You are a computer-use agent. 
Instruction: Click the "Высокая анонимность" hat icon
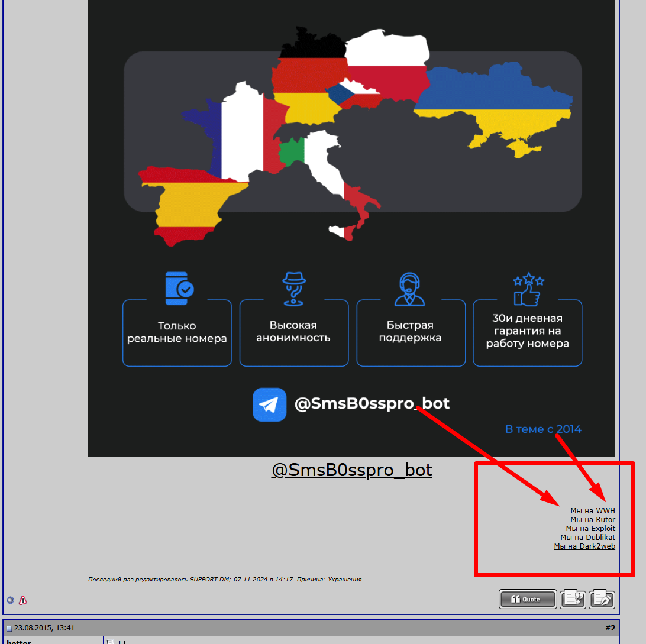294,289
